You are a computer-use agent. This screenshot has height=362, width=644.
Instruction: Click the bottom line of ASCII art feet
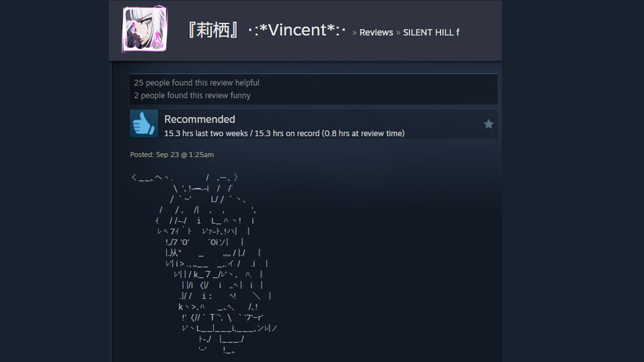point(217,350)
